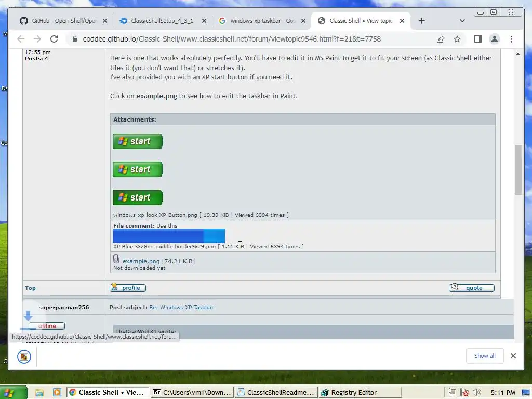The height and width of the screenshot is (399, 532).
Task: Click the network tray icon
Action: coord(451,393)
